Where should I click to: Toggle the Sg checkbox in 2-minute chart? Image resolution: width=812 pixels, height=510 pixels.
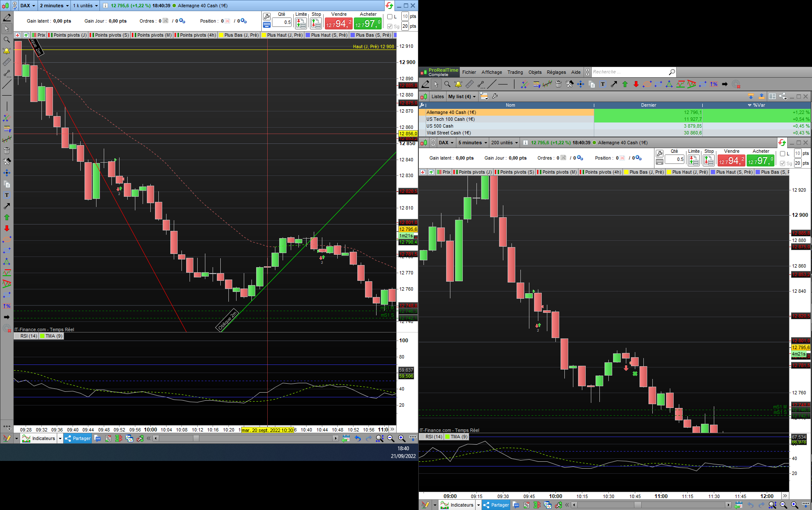390,26
